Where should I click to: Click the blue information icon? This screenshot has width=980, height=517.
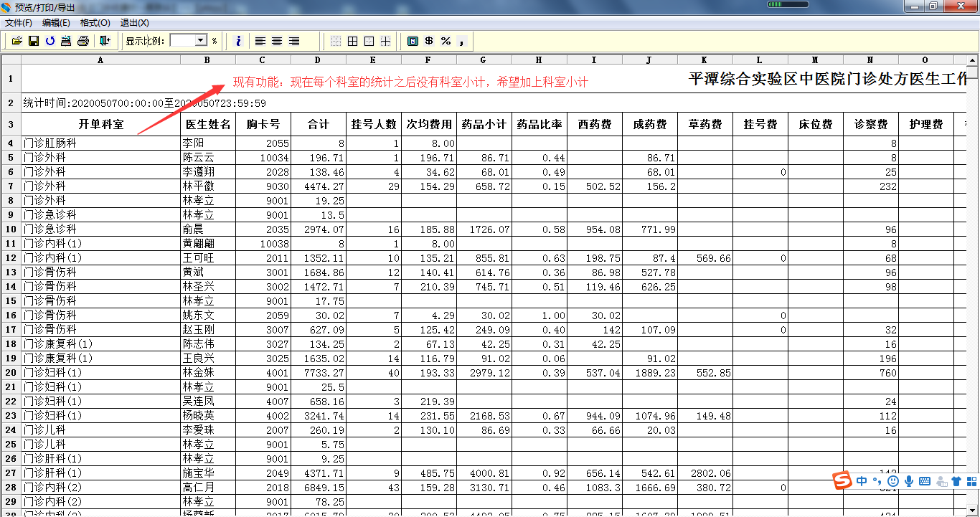pos(238,41)
